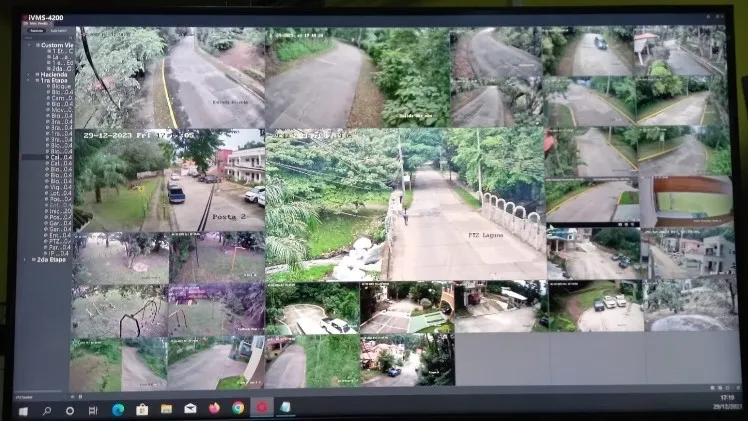The image size is (748, 421).
Task: Switch to the iVMS-4200 red taskbar icon
Action: (x=262, y=408)
